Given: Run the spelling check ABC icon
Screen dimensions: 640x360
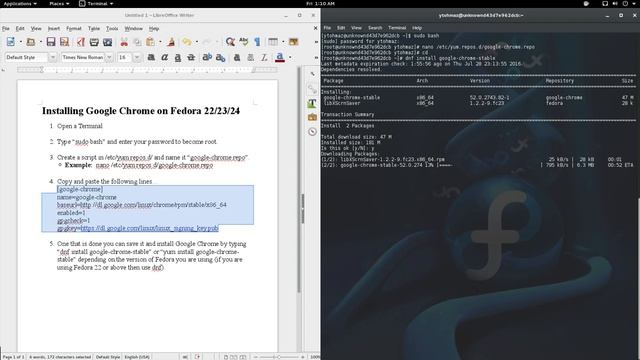Looking at the screenshot, I should click(244, 42).
